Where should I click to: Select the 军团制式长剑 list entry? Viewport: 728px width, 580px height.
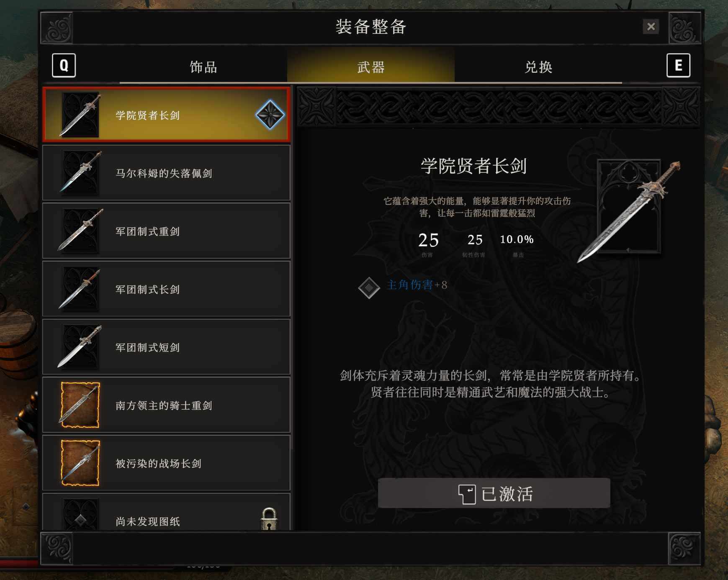click(x=166, y=289)
